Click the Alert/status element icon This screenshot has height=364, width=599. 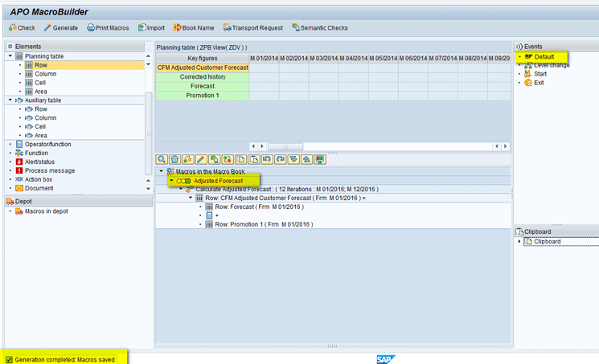pyautogui.click(x=18, y=162)
